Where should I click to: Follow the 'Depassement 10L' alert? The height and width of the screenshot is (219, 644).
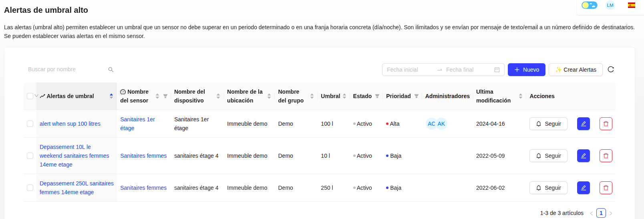coord(548,156)
